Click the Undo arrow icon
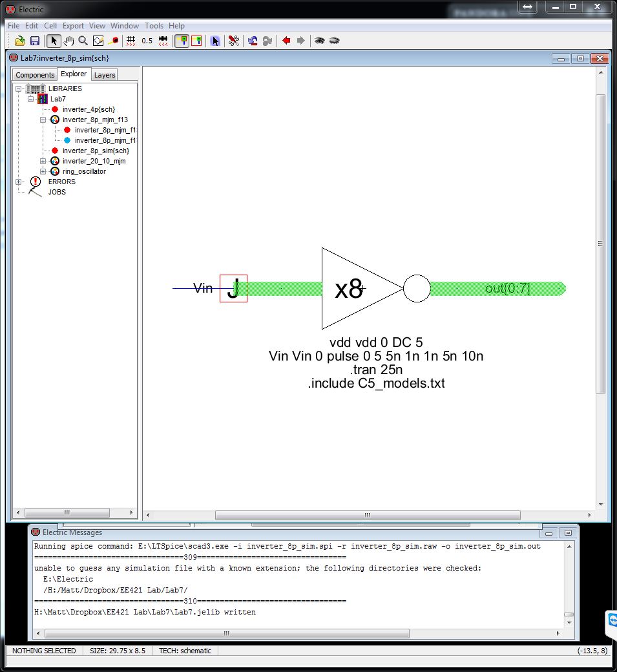This screenshot has width=617, height=672. pos(251,41)
